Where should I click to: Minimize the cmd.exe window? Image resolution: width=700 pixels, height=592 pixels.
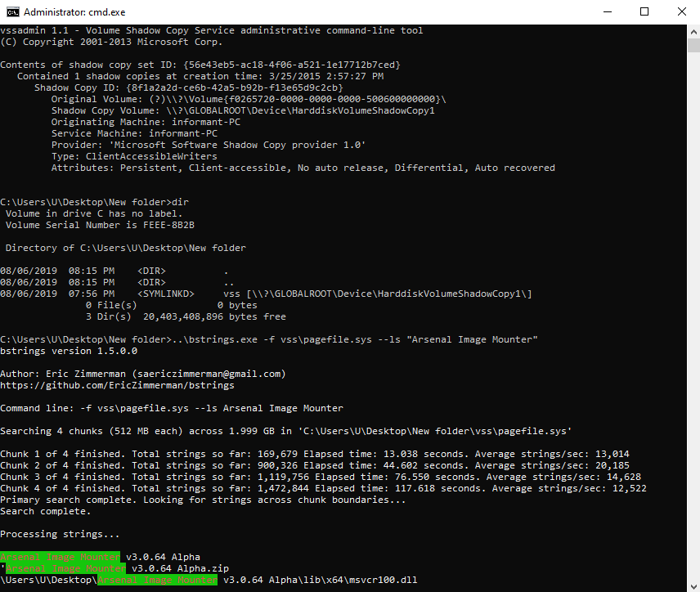pos(607,12)
